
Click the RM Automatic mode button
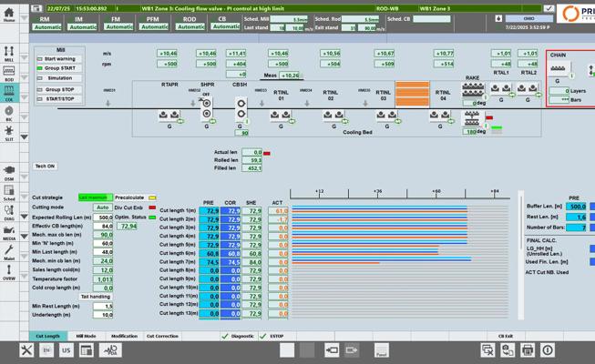tap(47, 27)
